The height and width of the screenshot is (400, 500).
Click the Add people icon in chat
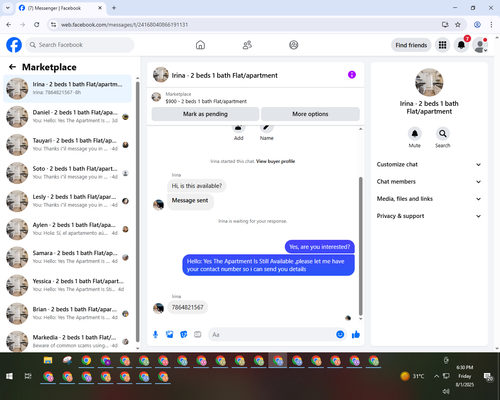pos(238,128)
